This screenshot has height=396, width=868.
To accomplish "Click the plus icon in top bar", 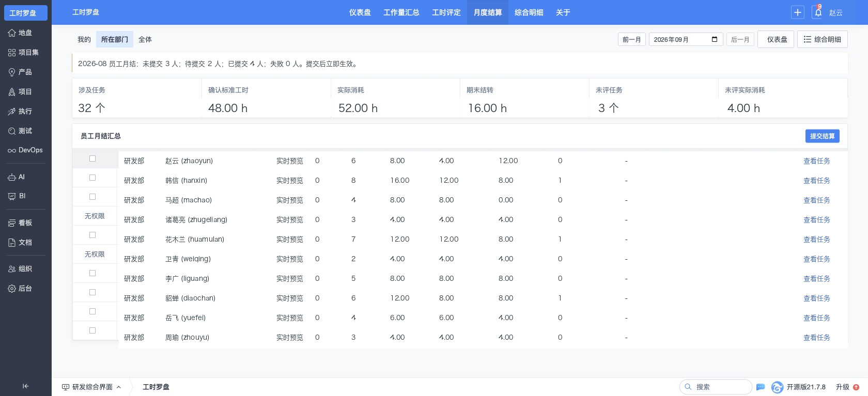I will [x=798, y=12].
